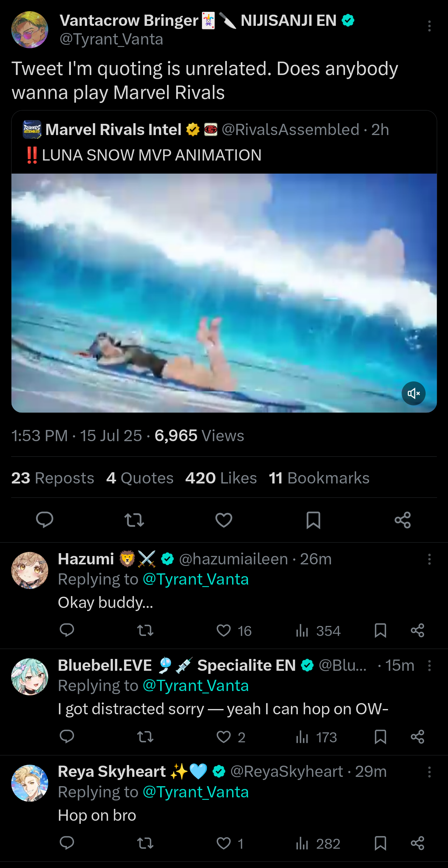This screenshot has width=448, height=868.
Task: Open more options for the main tweet
Action: point(429,26)
